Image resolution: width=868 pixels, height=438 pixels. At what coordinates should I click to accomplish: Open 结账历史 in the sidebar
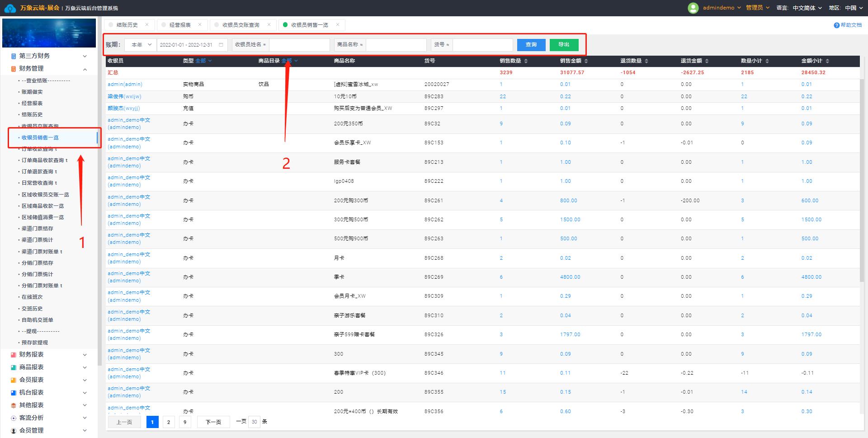coord(32,115)
